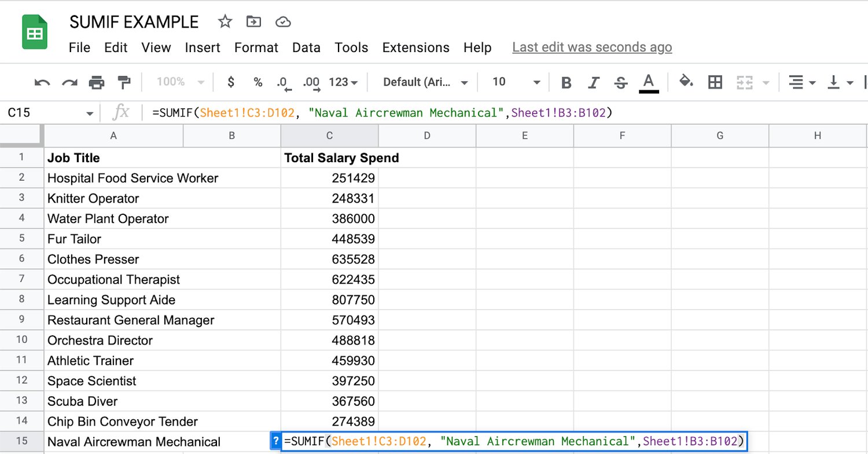Click the Undo icon
The width and height of the screenshot is (868, 454).
click(42, 82)
